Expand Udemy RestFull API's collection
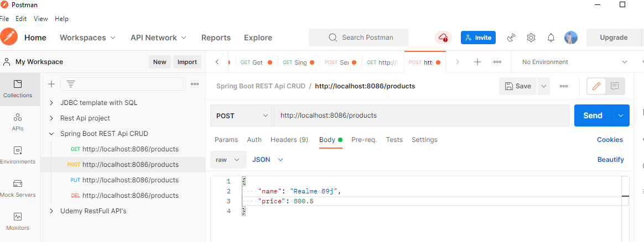The image size is (644, 242). coord(51,211)
